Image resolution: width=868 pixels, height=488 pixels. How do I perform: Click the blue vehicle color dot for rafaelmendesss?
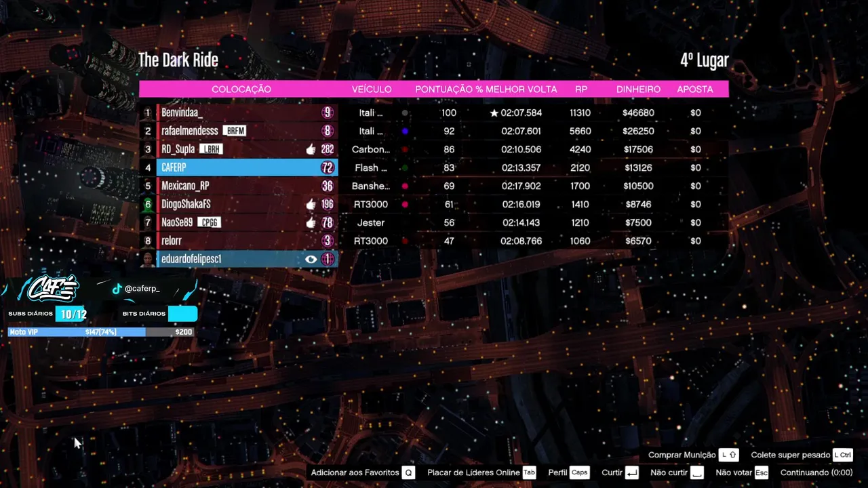click(405, 131)
